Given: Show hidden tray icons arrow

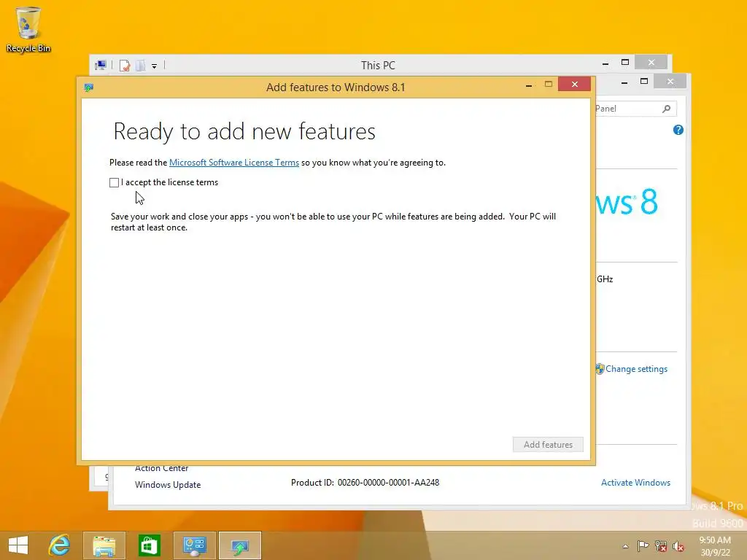Looking at the screenshot, I should click(625, 546).
